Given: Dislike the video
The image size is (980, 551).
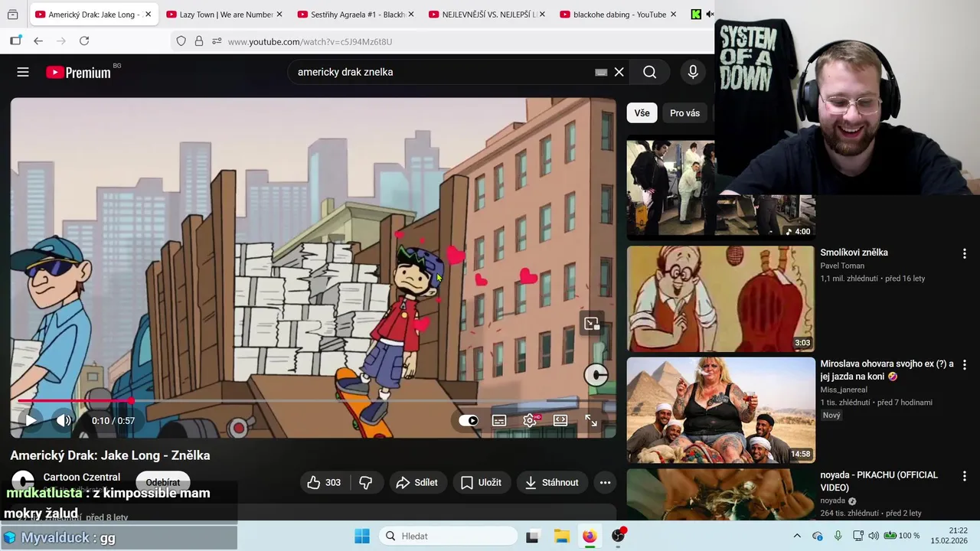Looking at the screenshot, I should (x=366, y=482).
